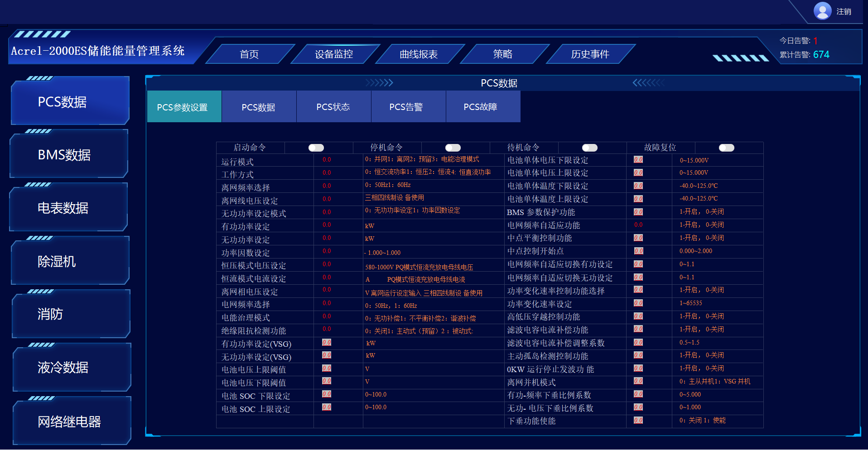Image resolution: width=868 pixels, height=450 pixels.
Task: Open the 历史事件 navigation tab
Action: 590,54
